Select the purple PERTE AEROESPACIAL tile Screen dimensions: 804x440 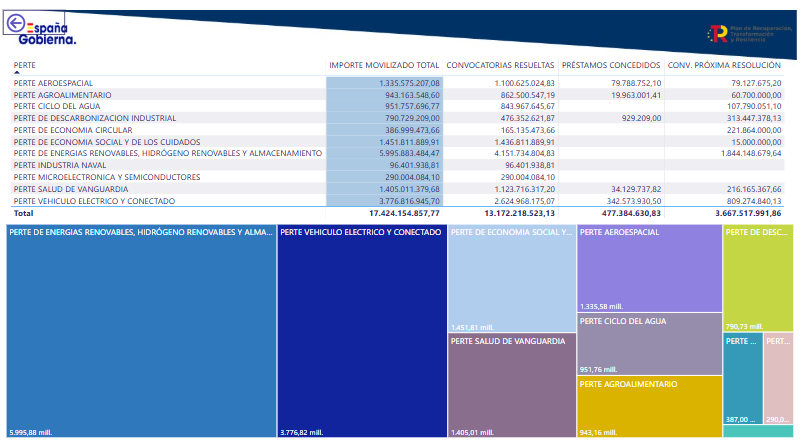coord(650,268)
